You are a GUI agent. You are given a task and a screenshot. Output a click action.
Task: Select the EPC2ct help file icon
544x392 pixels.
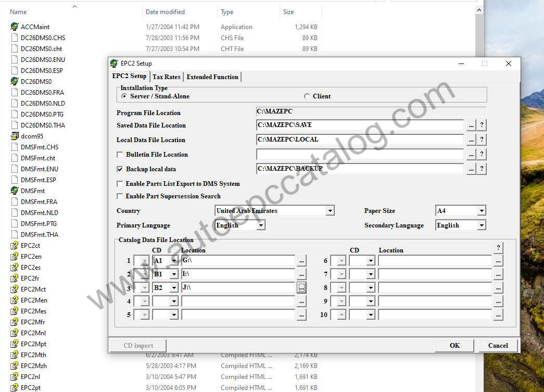click(x=14, y=245)
